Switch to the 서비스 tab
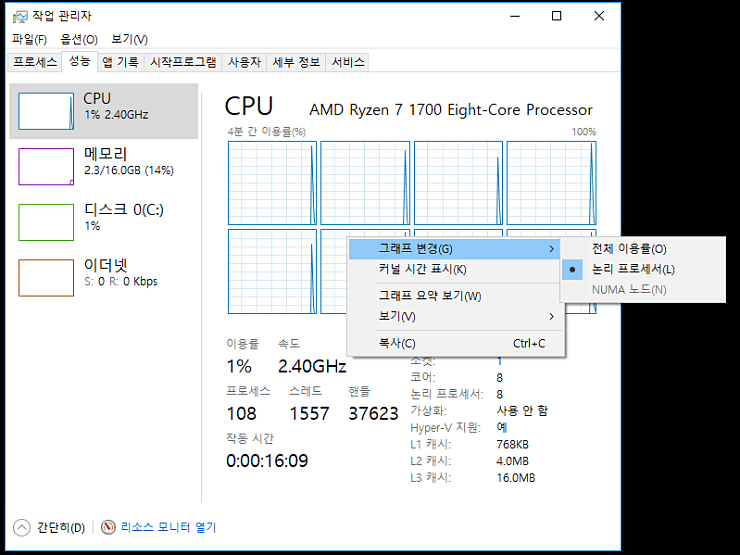 [348, 62]
